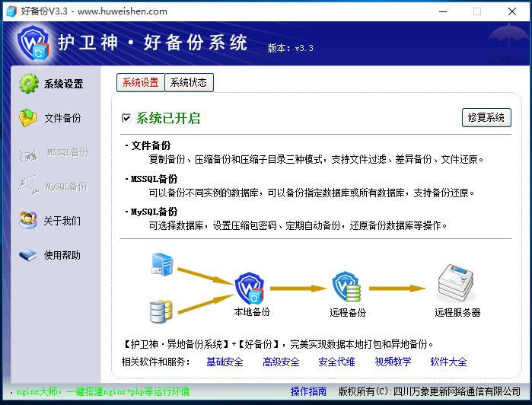The width and height of the screenshot is (532, 405).
Task: Close the 好备份 window
Action: (x=512, y=11)
